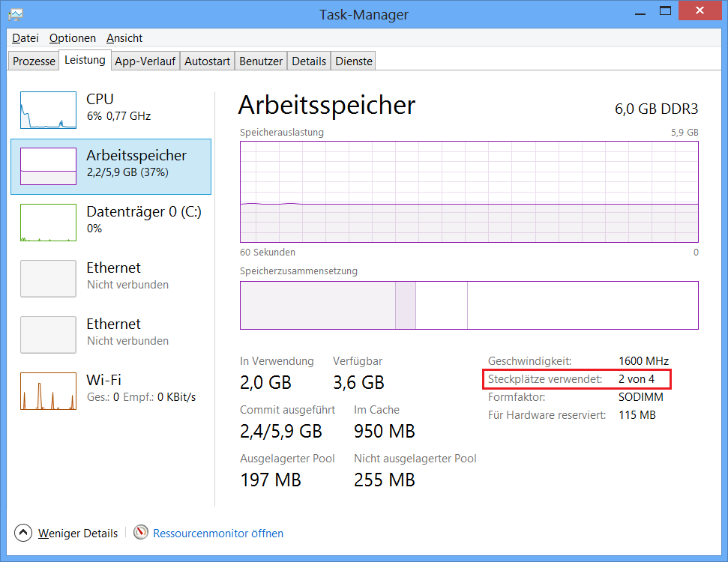Show the Wi-Fi network graph
Screen dimensions: 728x562
[x=48, y=391]
